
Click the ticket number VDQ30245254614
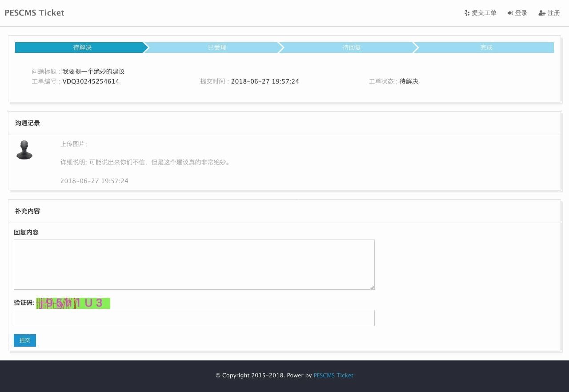(91, 81)
